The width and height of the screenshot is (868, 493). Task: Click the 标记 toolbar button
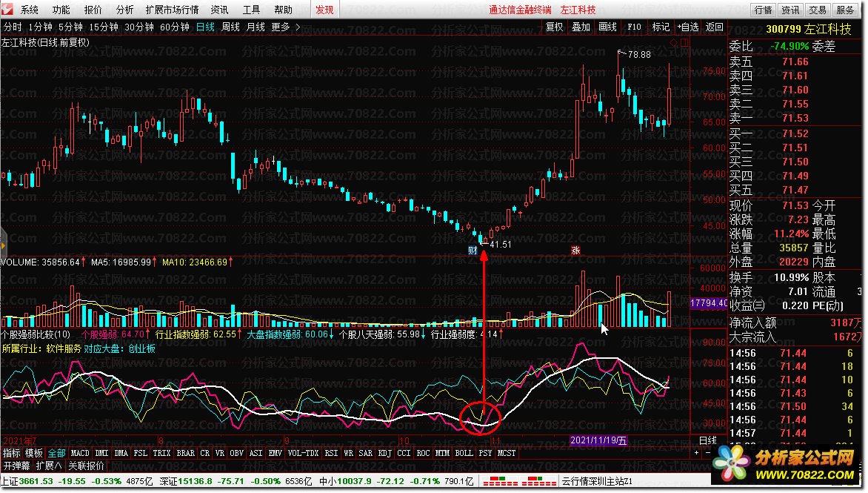[x=661, y=27]
